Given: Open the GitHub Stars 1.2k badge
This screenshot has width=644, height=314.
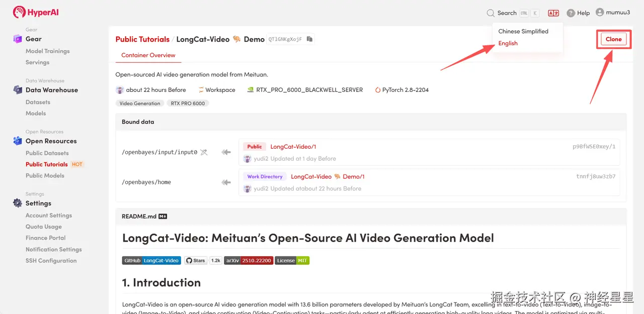Looking at the screenshot, I should pyautogui.click(x=203, y=261).
